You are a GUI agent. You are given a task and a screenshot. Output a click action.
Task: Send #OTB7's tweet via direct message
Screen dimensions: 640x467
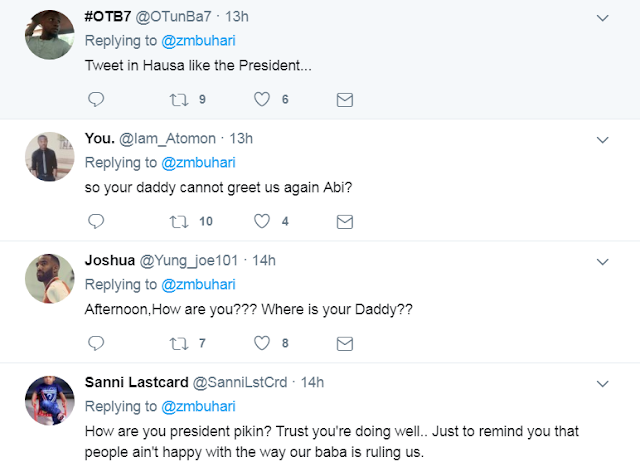point(344,99)
